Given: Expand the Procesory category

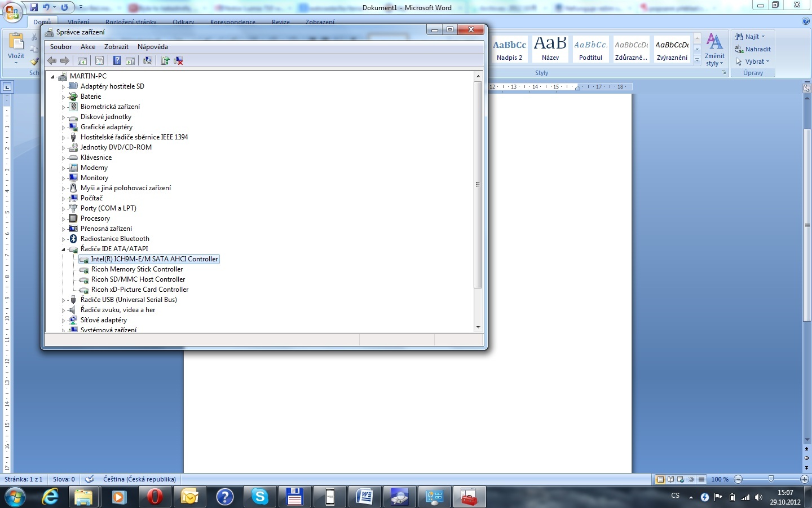Looking at the screenshot, I should click(x=63, y=219).
